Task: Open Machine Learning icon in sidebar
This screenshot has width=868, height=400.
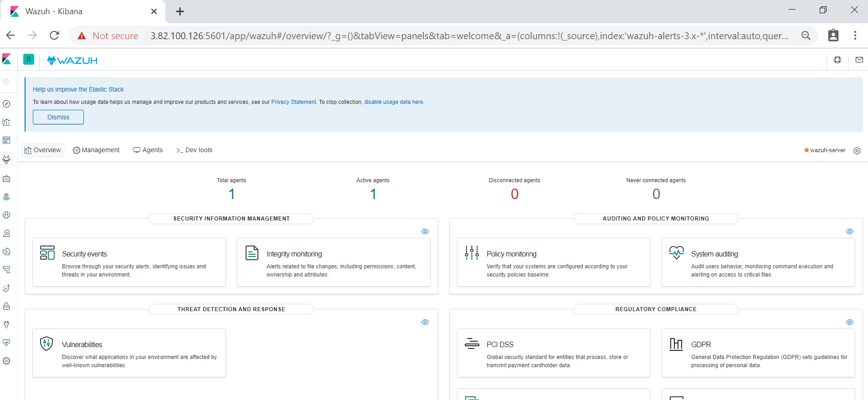Action: [x=6, y=215]
